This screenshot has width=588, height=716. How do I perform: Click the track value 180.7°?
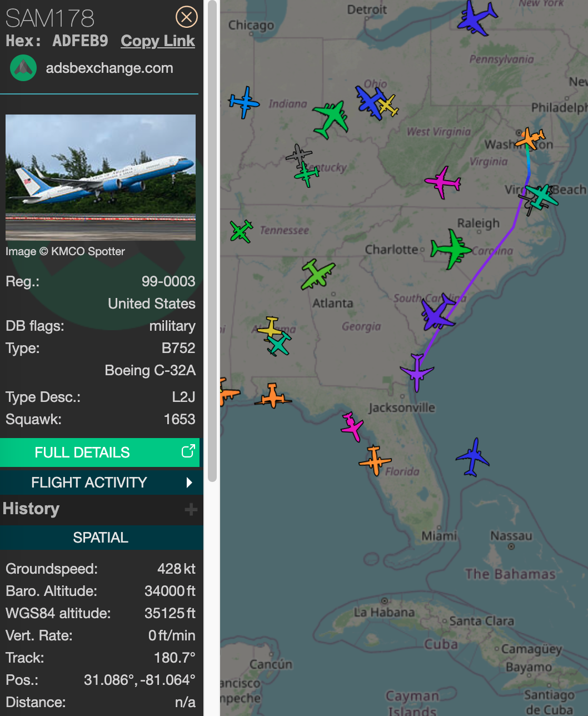(x=175, y=658)
